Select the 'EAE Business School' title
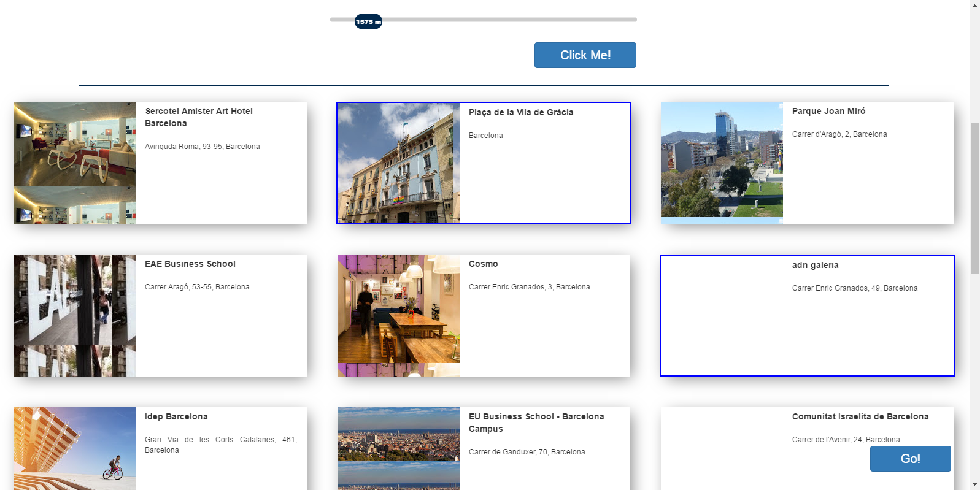This screenshot has width=980, height=490. [x=190, y=264]
